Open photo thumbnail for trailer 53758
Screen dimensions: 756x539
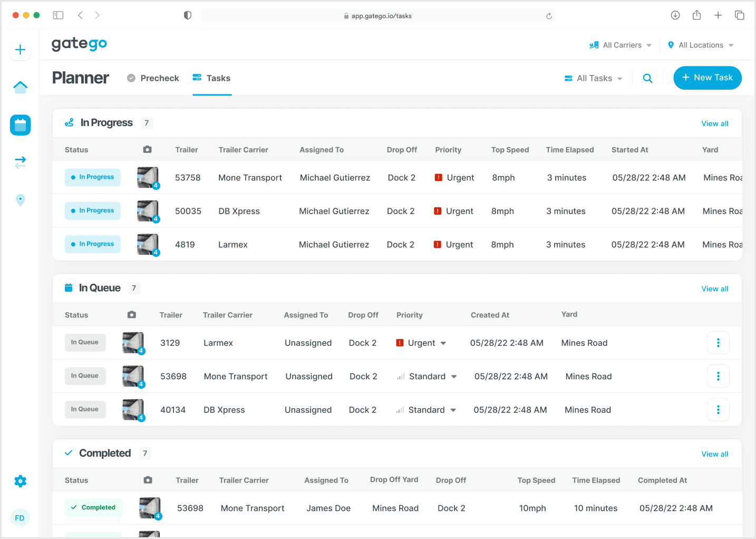tap(148, 178)
